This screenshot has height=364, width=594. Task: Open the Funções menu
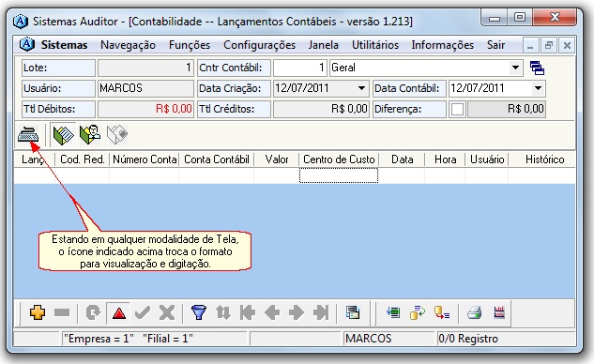(190, 45)
